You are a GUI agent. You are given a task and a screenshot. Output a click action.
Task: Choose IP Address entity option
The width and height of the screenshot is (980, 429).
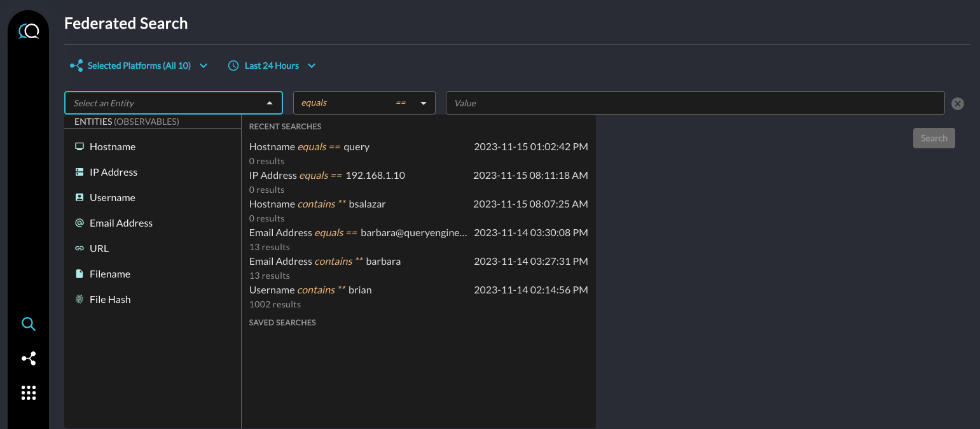coord(113,172)
